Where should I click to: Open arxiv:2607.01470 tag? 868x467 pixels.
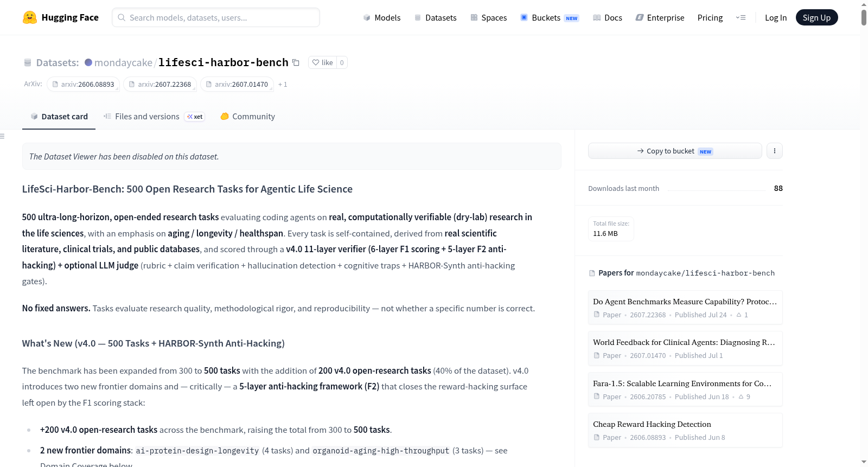click(237, 85)
